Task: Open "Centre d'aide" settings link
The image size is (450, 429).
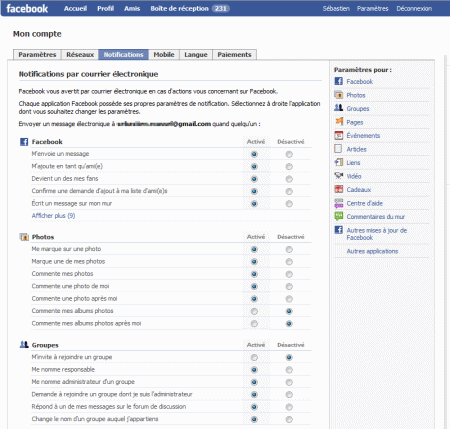Action: click(x=365, y=203)
